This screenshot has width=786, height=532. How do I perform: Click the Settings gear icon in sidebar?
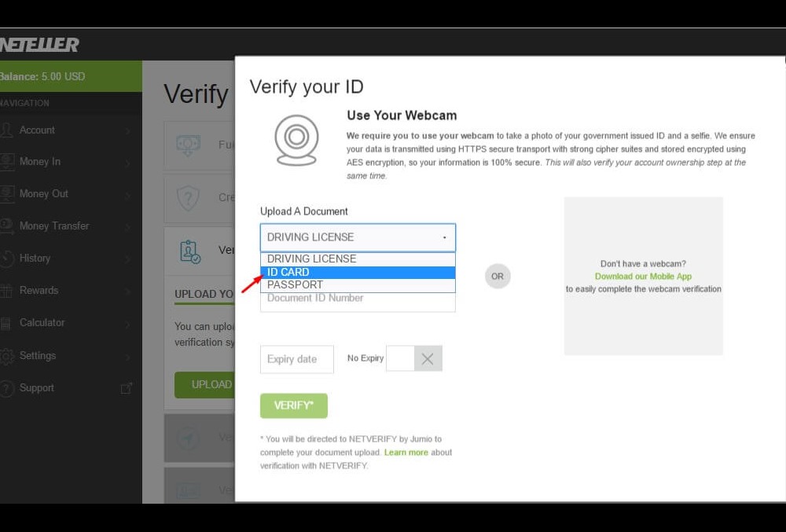[6, 356]
